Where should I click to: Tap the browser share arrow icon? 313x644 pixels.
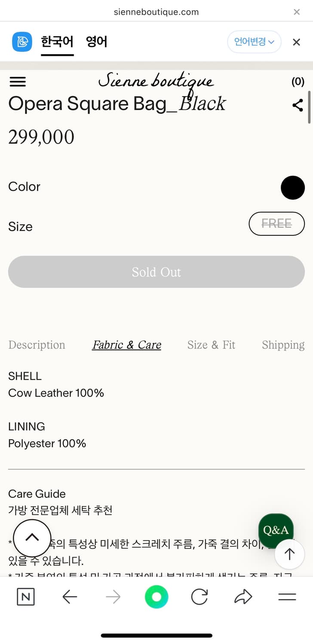(x=243, y=597)
